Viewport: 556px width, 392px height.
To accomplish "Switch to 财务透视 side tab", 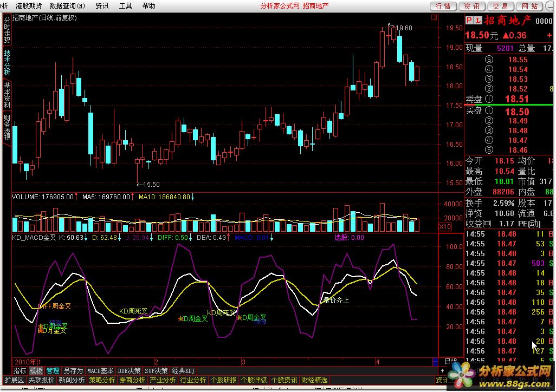I will pos(7,127).
